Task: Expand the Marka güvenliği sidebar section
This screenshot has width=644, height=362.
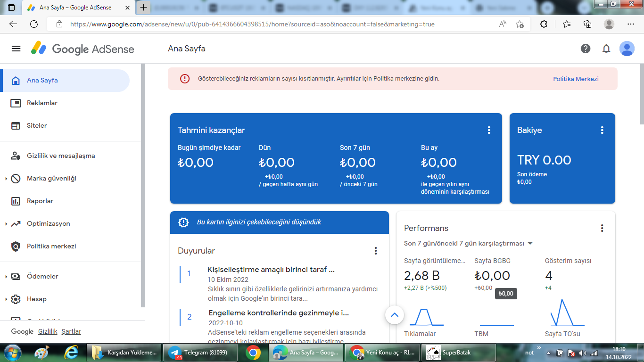Action: coord(6,179)
